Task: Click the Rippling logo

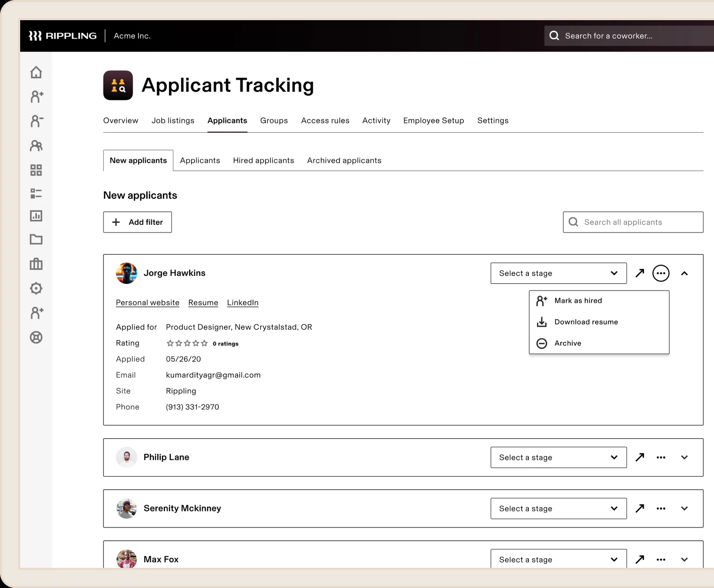Action: (x=63, y=36)
